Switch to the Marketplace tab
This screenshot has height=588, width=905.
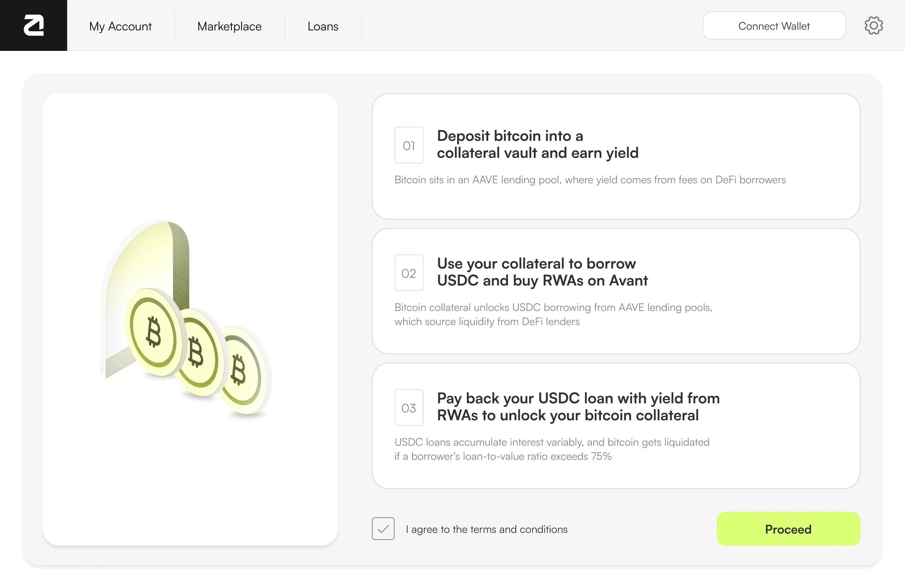(x=229, y=26)
